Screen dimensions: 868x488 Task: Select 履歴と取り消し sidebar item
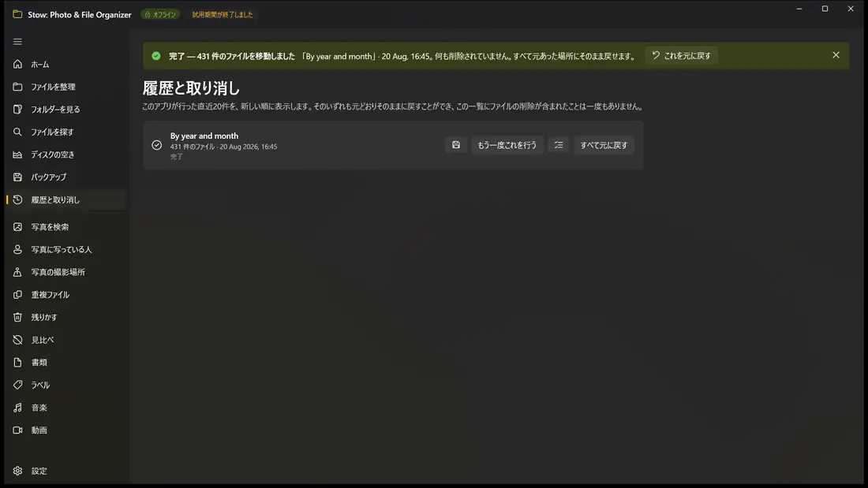click(66, 199)
